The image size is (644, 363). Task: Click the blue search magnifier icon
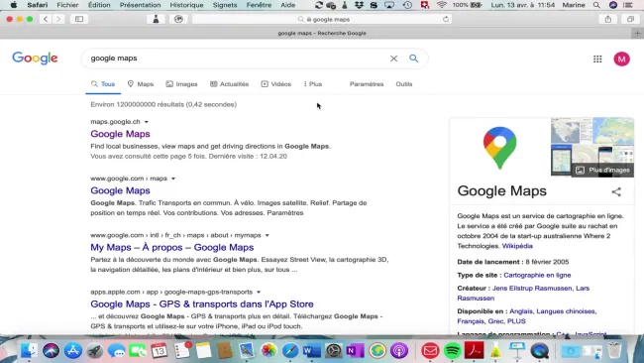(413, 59)
